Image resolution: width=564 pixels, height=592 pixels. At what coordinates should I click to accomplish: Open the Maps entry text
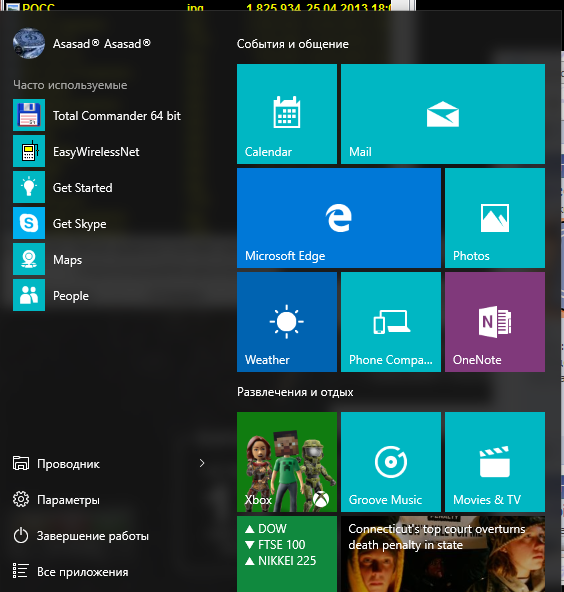tap(68, 260)
